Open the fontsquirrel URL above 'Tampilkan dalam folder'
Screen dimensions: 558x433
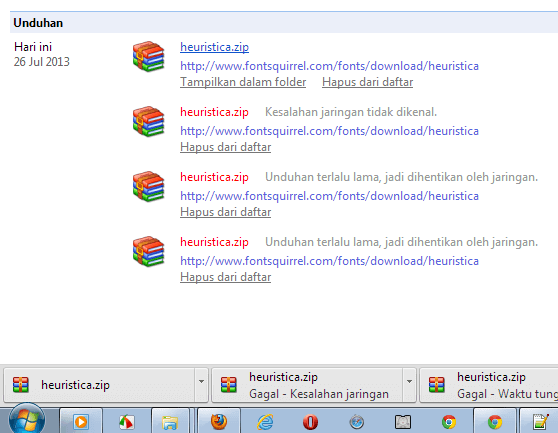pyautogui.click(x=329, y=66)
